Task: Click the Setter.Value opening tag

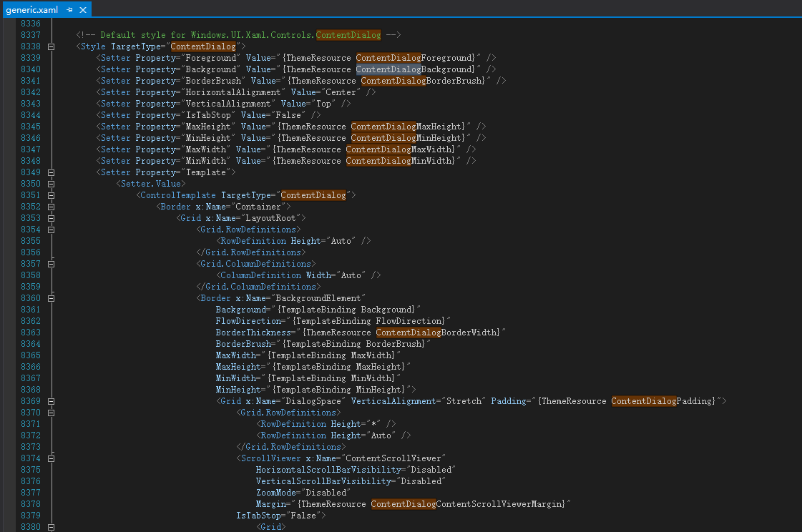Action: pos(151,184)
